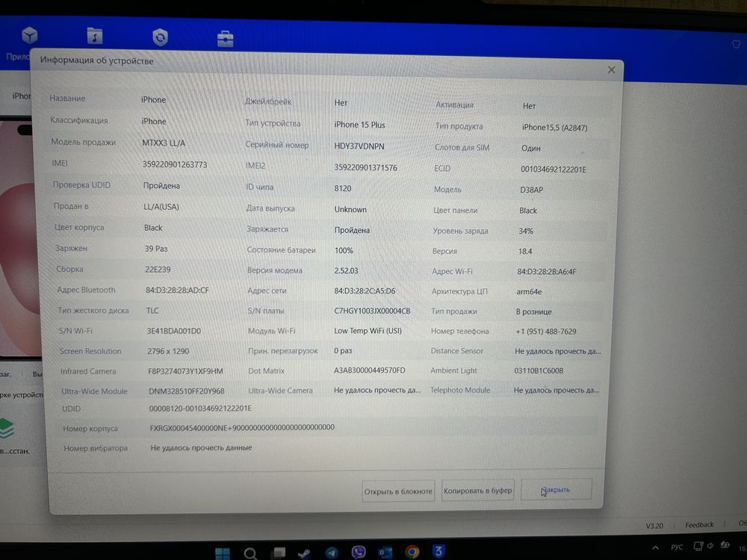Open Telegram from the taskbar
This screenshot has height=560, width=747.
[x=332, y=553]
